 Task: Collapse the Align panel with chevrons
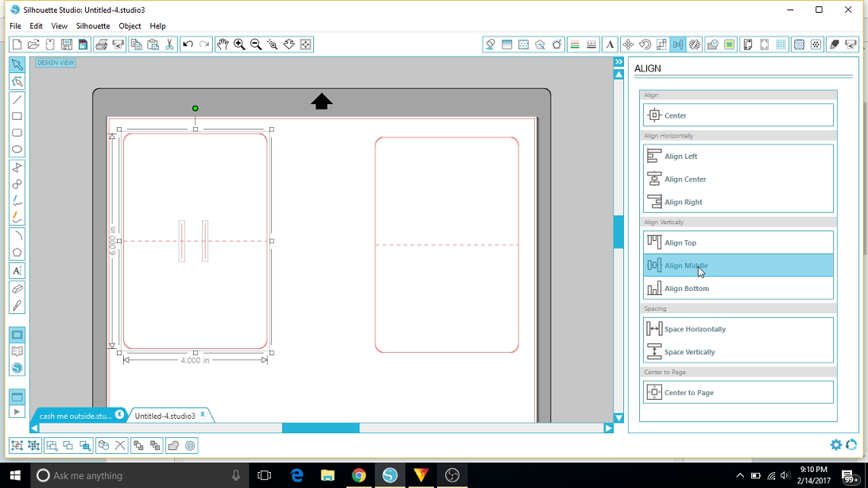tap(619, 62)
